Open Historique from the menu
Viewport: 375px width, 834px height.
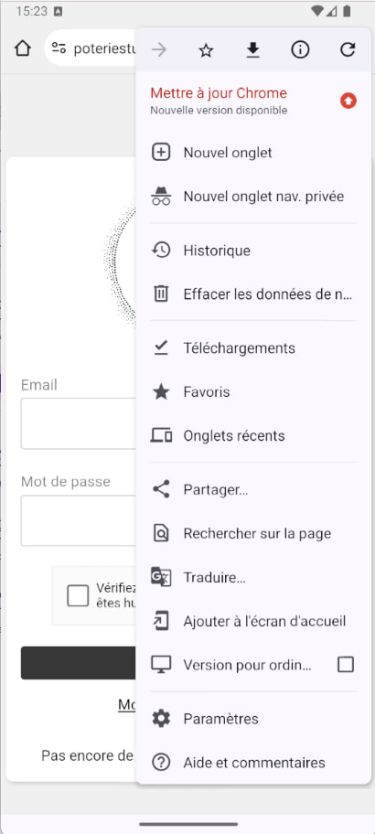[253, 251]
